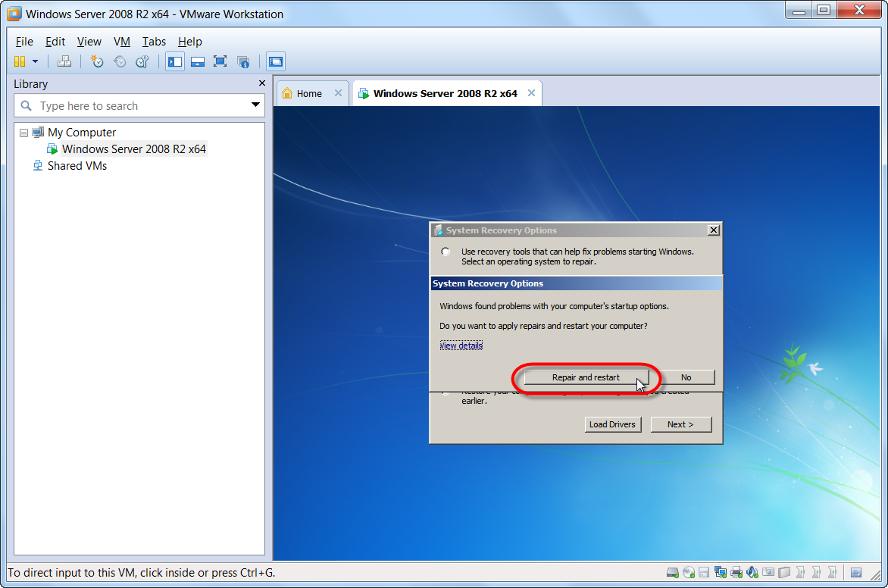
Task: Select Shared VMs in the library
Action: click(x=77, y=165)
